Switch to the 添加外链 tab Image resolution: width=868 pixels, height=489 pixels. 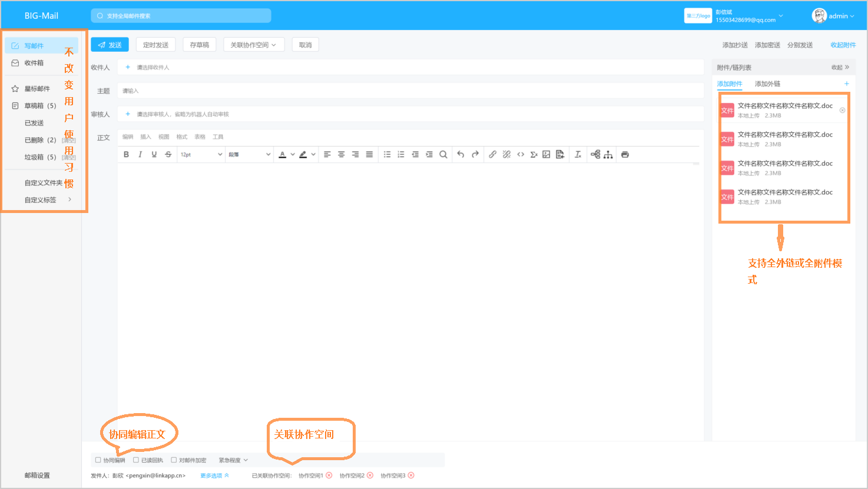click(x=767, y=84)
